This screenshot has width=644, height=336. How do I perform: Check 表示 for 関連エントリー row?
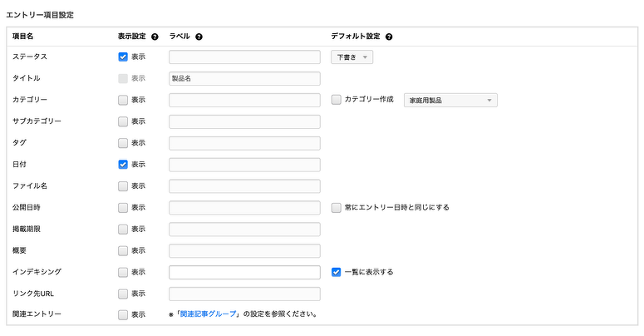123,315
